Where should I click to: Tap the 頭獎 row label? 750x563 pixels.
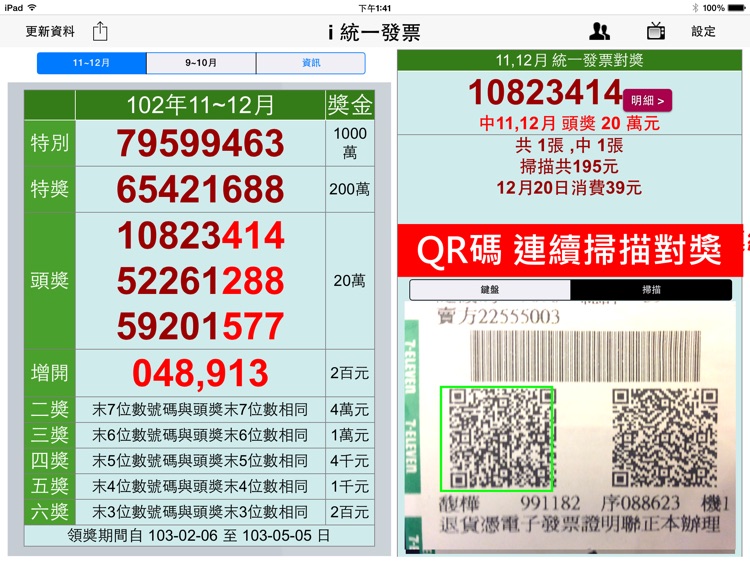50,280
